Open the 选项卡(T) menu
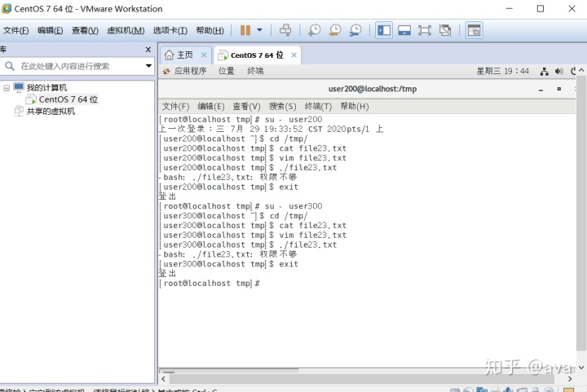Image resolution: width=587 pixels, height=392 pixels. [x=170, y=30]
